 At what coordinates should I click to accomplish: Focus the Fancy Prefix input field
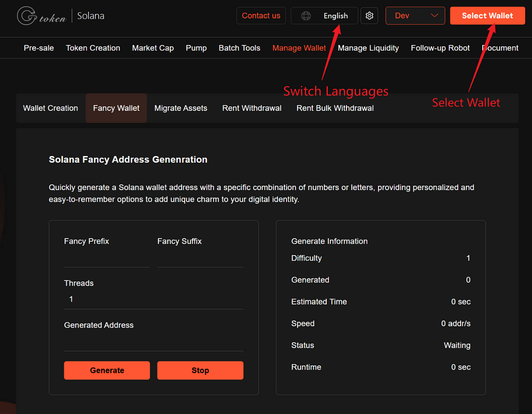click(x=106, y=259)
